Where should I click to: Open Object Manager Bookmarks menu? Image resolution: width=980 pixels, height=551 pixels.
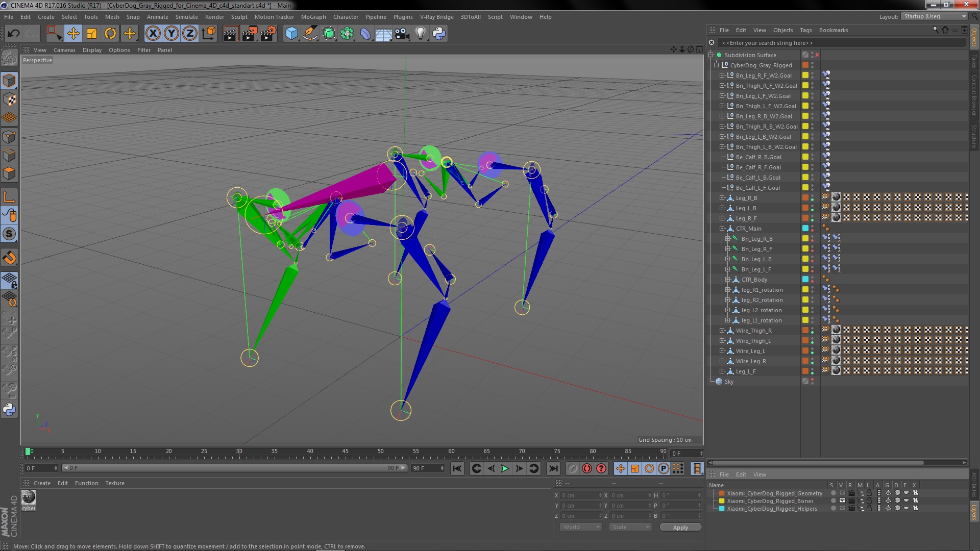tap(834, 30)
